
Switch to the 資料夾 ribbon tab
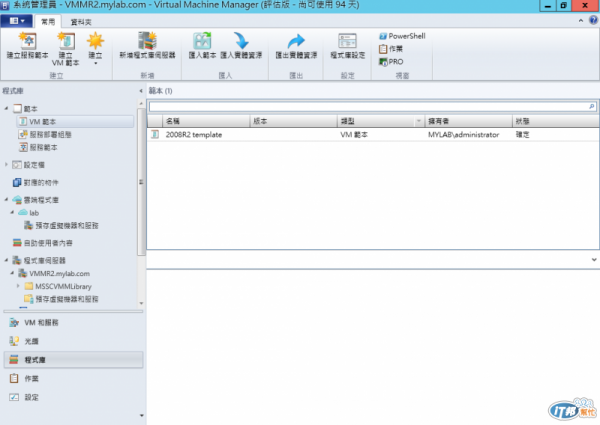(81, 22)
